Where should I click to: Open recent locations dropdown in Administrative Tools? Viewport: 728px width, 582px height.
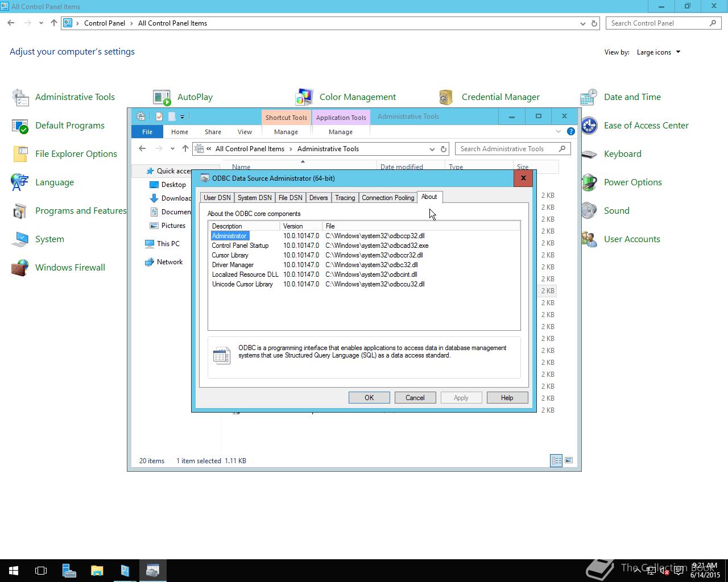coord(172,149)
